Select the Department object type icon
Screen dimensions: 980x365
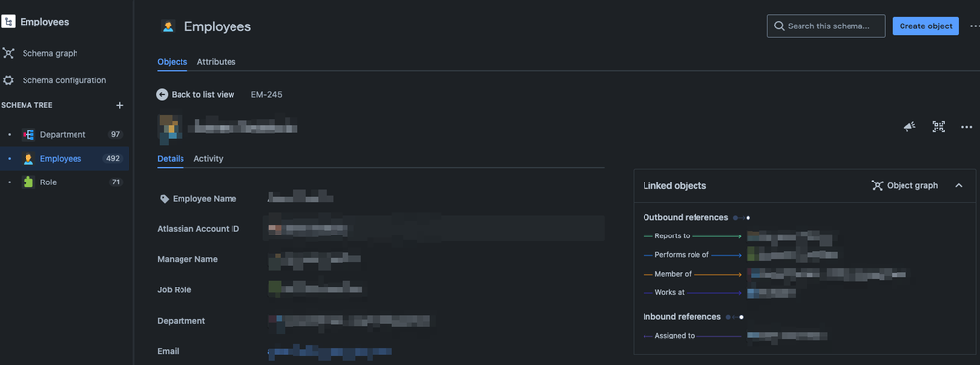[27, 135]
